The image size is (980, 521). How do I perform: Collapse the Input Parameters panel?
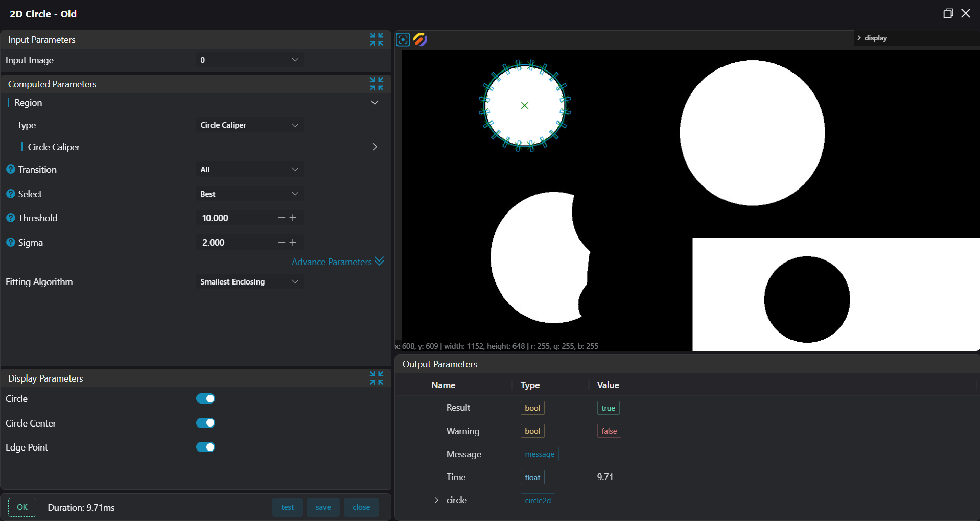[x=377, y=39]
